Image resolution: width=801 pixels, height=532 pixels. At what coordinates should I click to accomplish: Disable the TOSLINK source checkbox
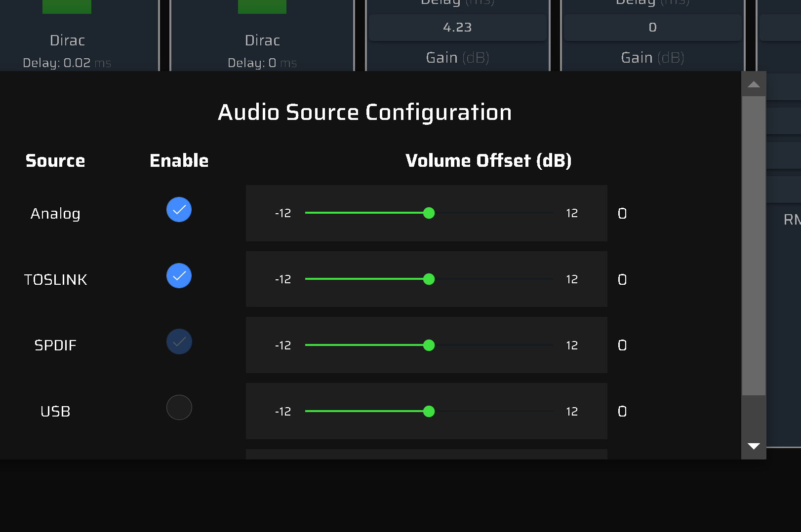[x=179, y=276]
